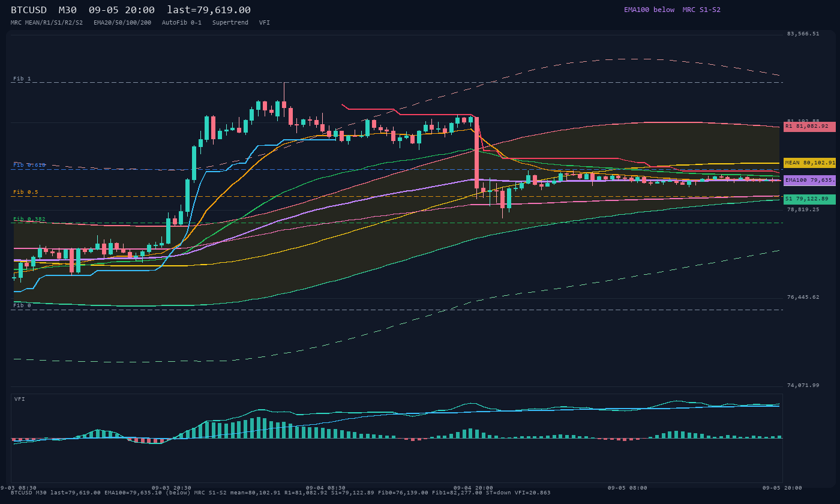This screenshot has width=840, height=504.
Task: Click "mean=80,102.91" in the bottom status line
Action: 256,493
